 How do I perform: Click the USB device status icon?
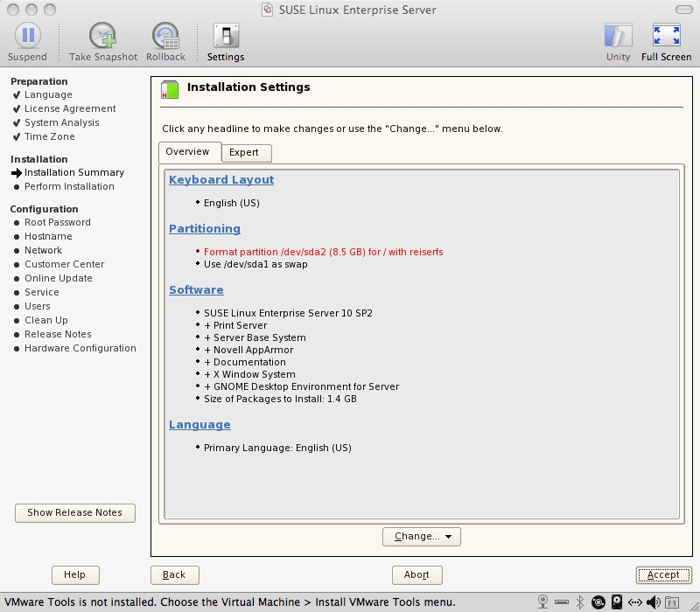click(x=562, y=602)
